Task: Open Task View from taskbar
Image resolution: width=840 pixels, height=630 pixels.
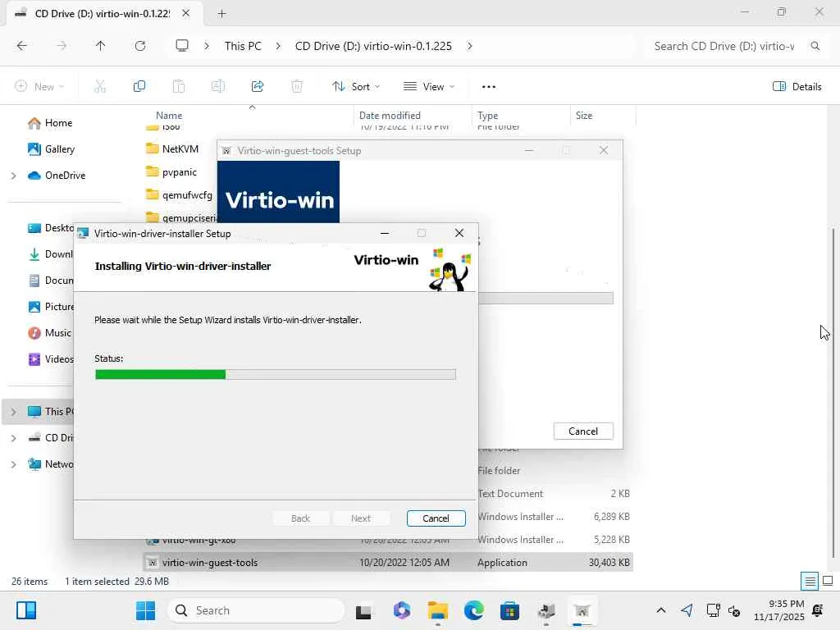Action: 363,610
